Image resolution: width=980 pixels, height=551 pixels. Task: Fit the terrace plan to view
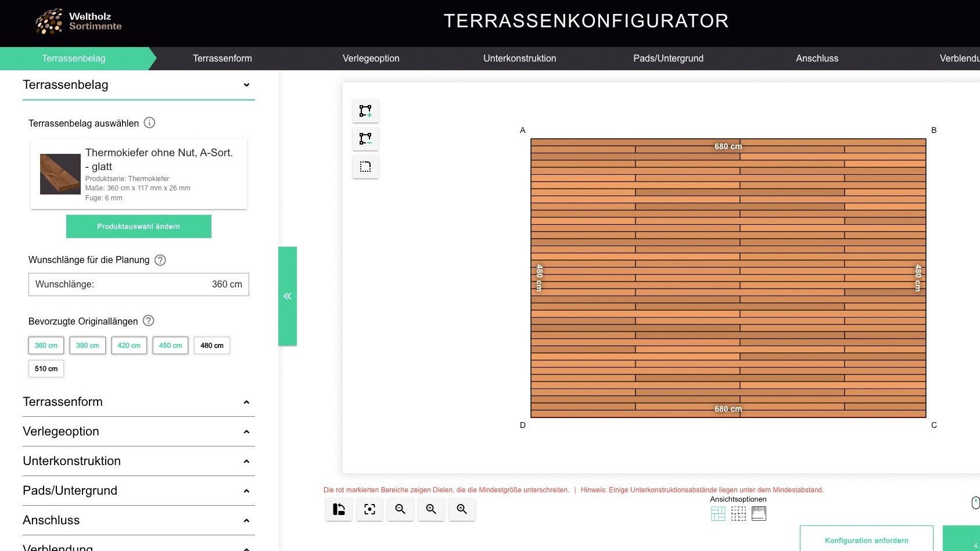tap(369, 509)
